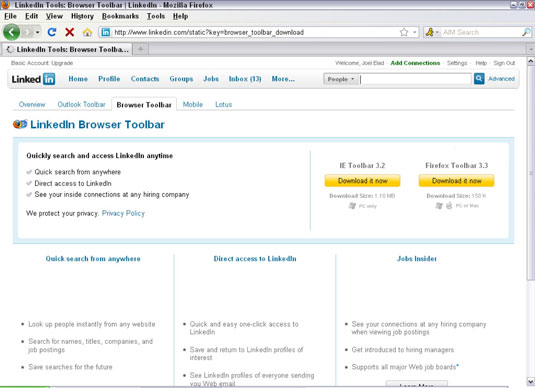
Task: Click the Quick search from anywhere heading
Action: click(93, 259)
